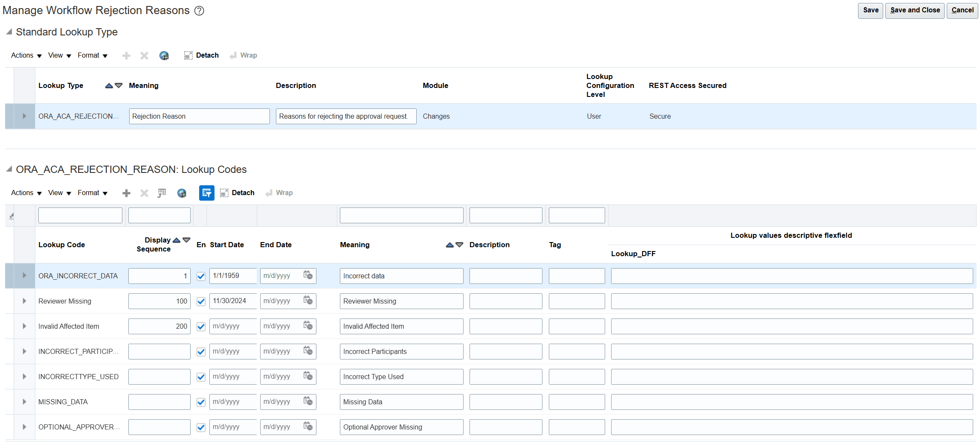This screenshot has width=980, height=444.
Task: Sort Lookup Type column descending
Action: pos(119,86)
